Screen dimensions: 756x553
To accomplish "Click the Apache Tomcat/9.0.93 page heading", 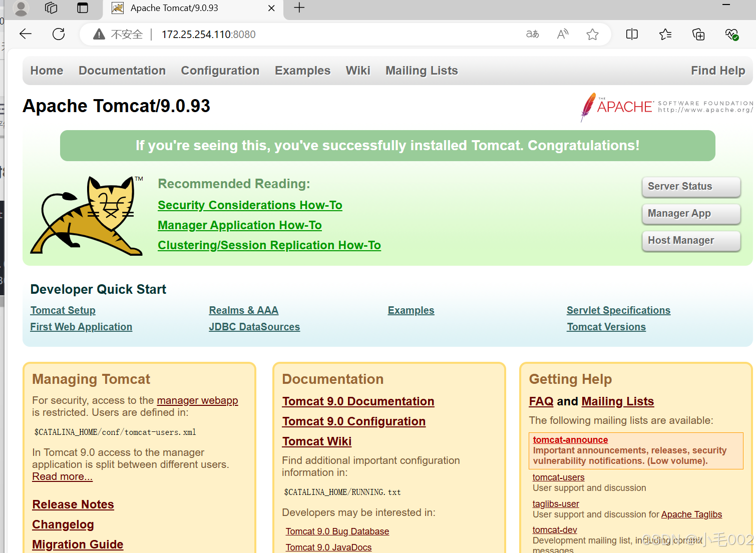I will (116, 106).
